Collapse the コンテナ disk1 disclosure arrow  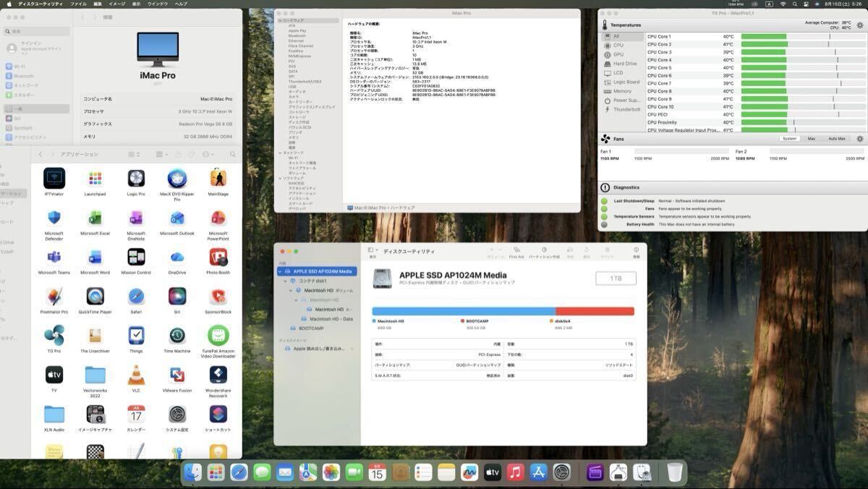[286, 281]
